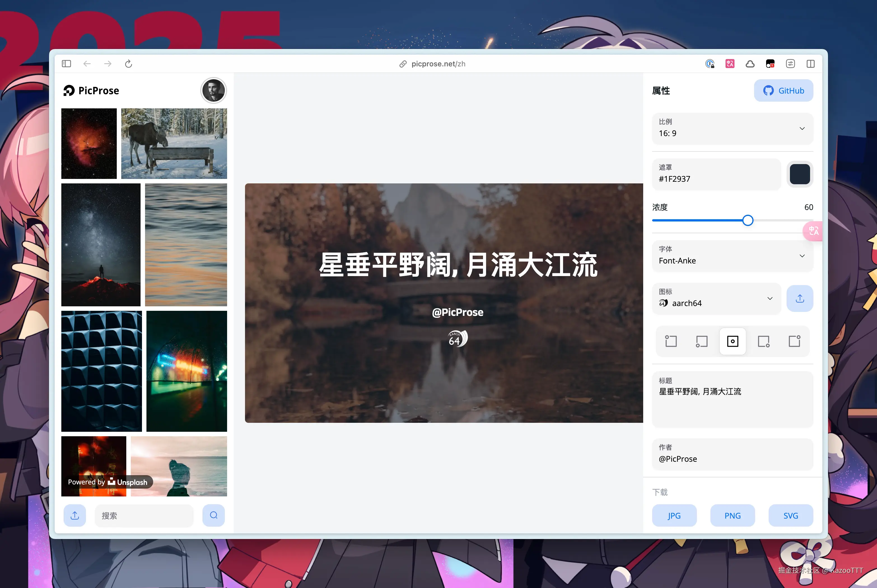
Task: Select the bottom-right logo position option
Action: pos(764,341)
